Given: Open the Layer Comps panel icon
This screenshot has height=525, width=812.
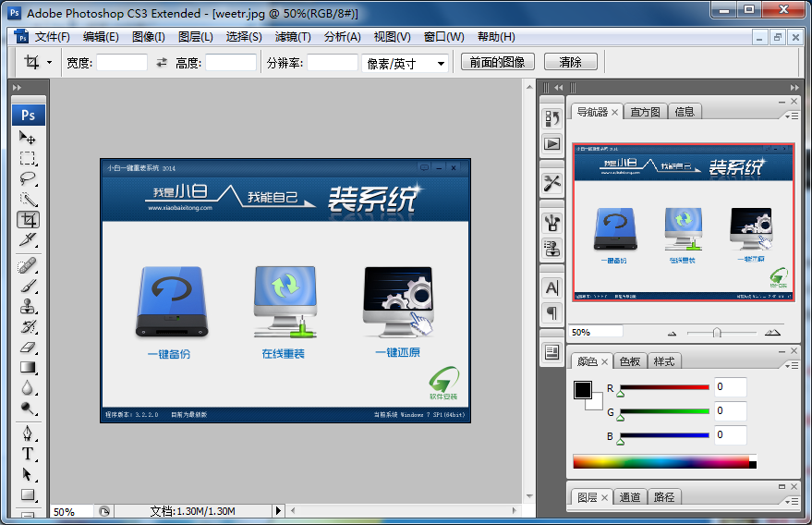Looking at the screenshot, I should (x=552, y=353).
